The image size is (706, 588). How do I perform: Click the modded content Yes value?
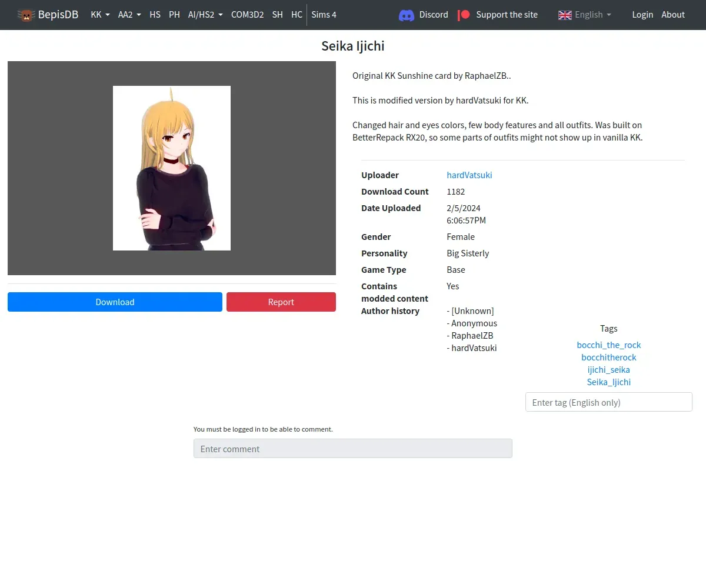point(453,286)
